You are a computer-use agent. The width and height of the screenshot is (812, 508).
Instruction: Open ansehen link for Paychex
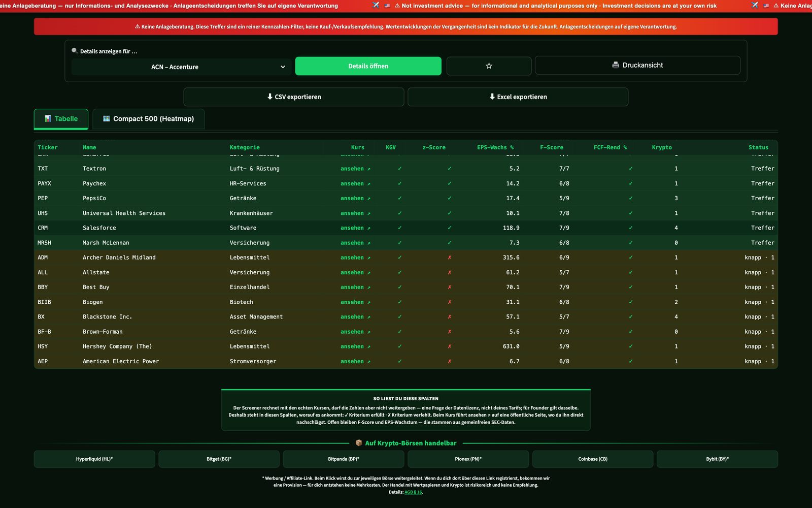[355, 183]
